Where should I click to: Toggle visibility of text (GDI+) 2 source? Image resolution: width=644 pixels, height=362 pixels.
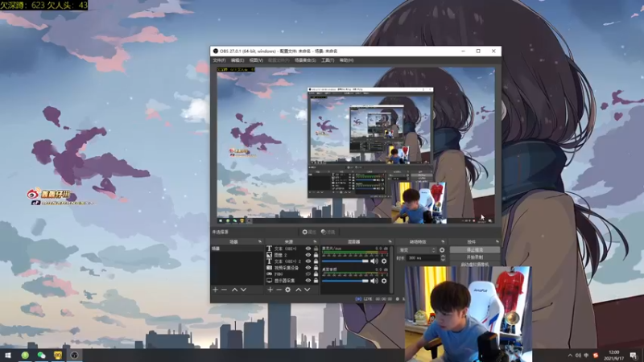[x=308, y=261]
